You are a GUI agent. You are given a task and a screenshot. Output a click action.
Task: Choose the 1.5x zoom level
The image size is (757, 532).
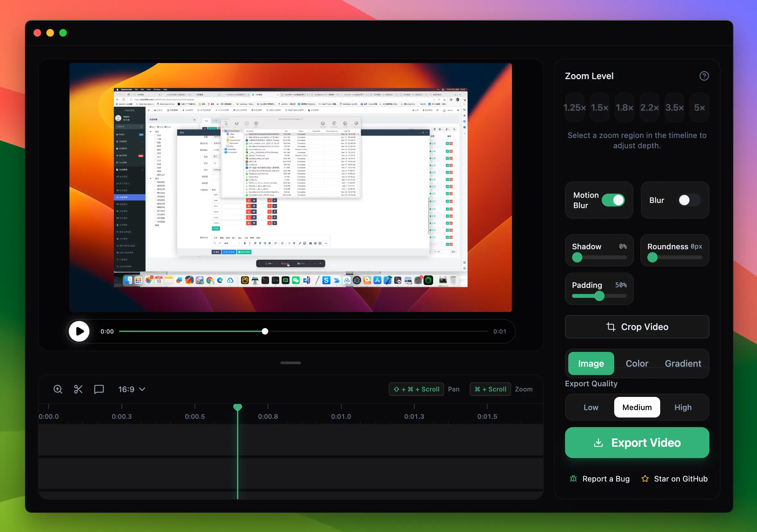[x=599, y=107]
